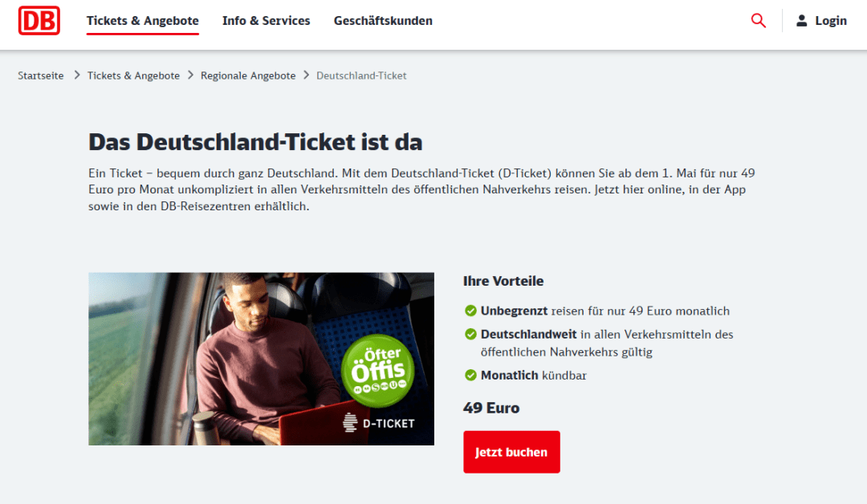Open the Geschäftskunden menu
The image size is (867, 504).
tap(383, 21)
